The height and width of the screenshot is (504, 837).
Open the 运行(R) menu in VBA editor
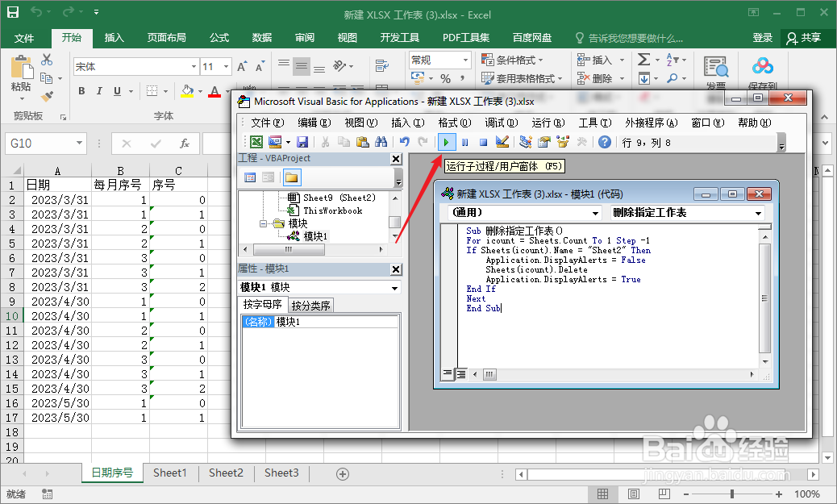[548, 123]
